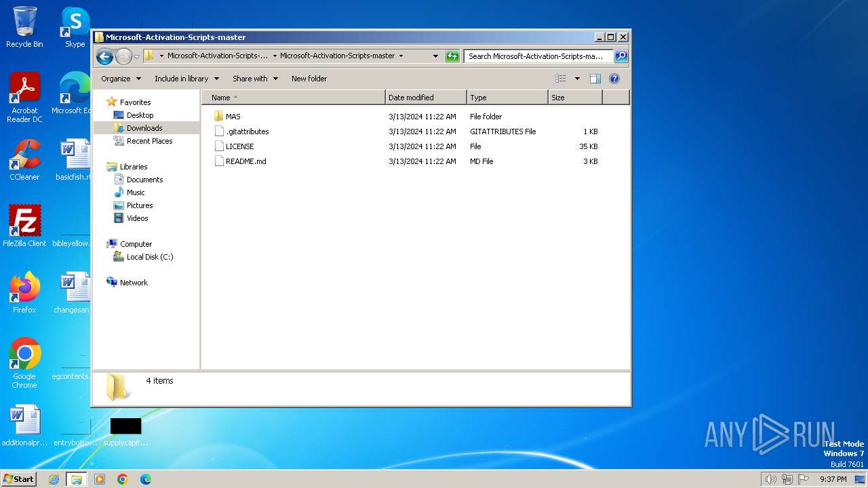The width and height of the screenshot is (868, 488).
Task: Select FileZilla Client desktop icon
Action: tap(24, 226)
